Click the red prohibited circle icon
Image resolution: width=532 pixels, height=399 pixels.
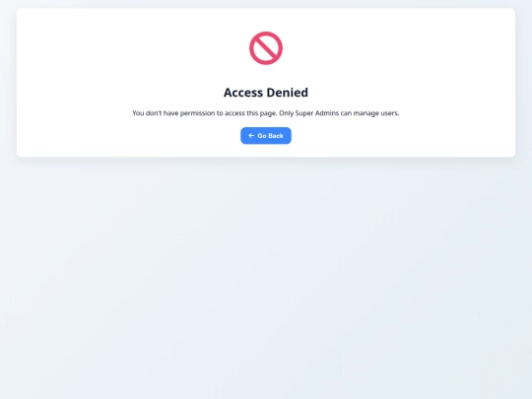pyautogui.click(x=266, y=48)
